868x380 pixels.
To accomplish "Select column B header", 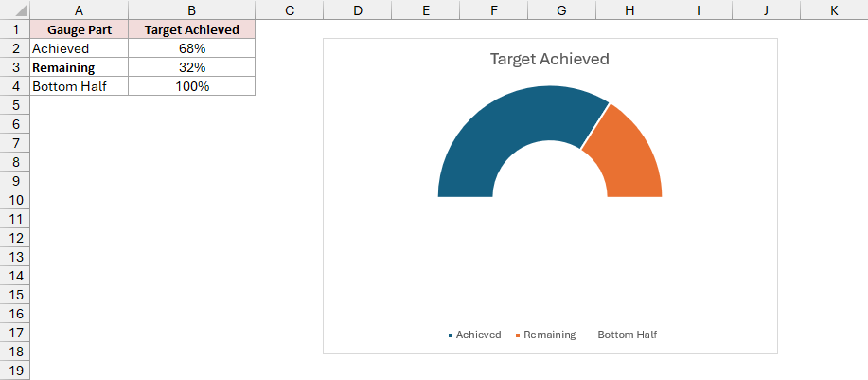I will [191, 10].
